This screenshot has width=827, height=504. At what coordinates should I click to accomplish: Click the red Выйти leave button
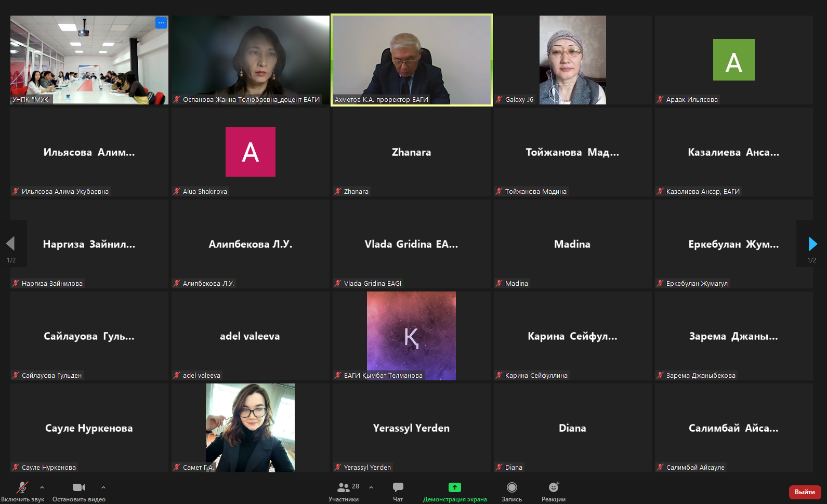click(x=805, y=492)
